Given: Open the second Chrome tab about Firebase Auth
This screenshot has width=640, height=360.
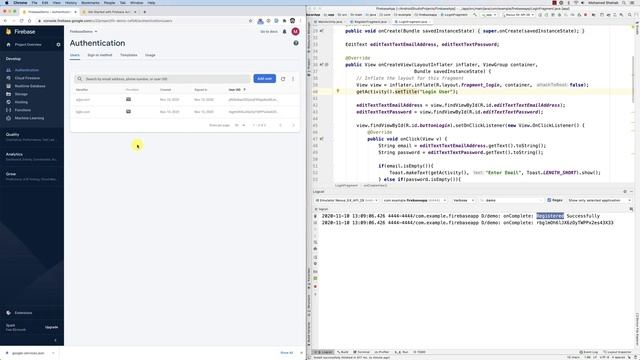Looking at the screenshot, I should click(x=109, y=12).
